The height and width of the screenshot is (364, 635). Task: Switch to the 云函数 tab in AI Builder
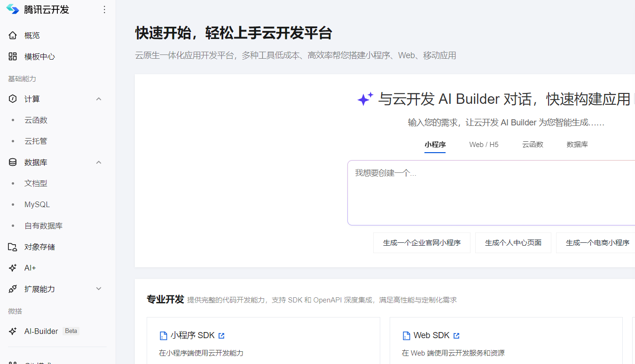click(533, 145)
